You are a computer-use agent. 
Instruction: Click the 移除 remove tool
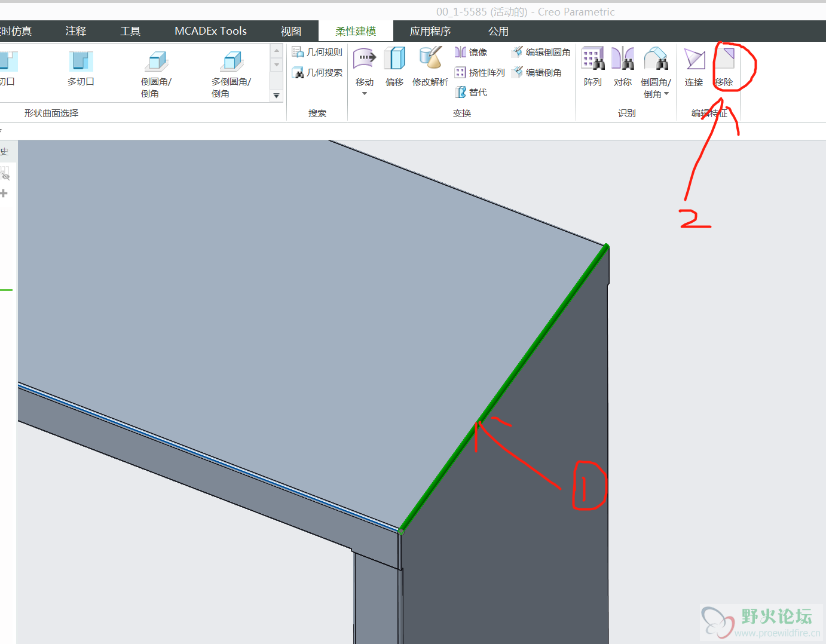(x=724, y=67)
